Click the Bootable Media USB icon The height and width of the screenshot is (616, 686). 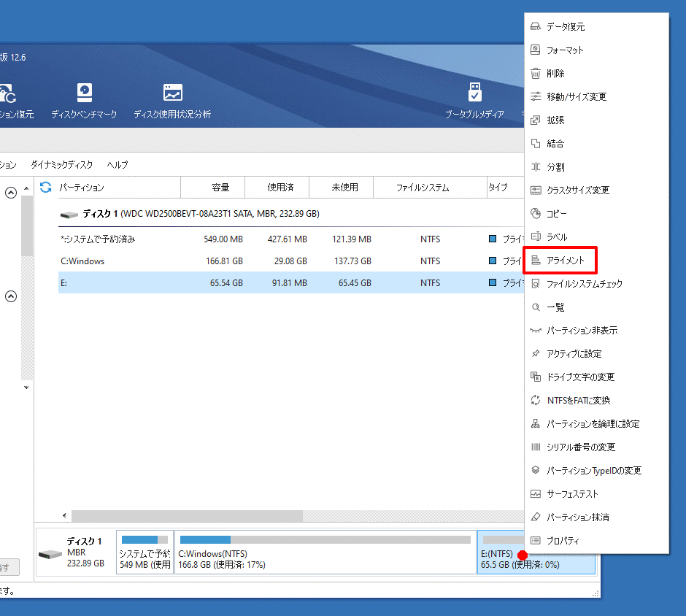(474, 93)
